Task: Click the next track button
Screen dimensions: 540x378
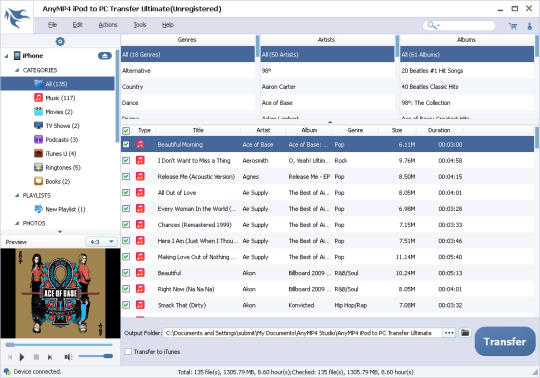Action: click(50, 357)
